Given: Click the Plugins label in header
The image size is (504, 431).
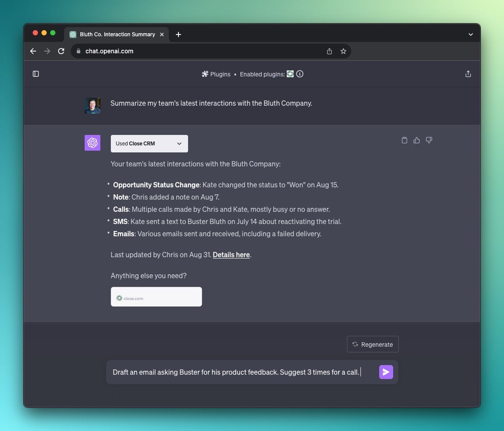Looking at the screenshot, I should [220, 74].
